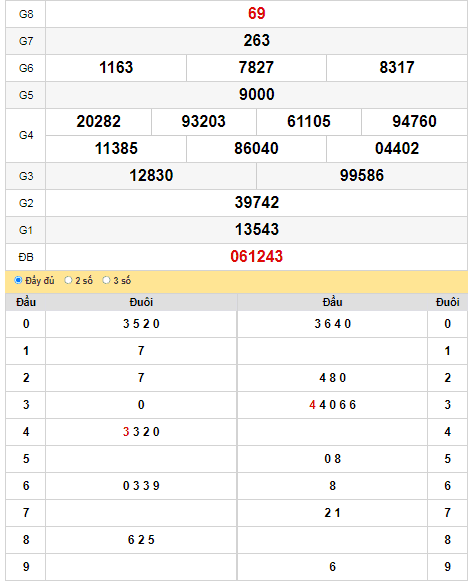Image resolution: width=473 pixels, height=584 pixels.
Task: Click the G4 number 86040
Action: coord(256,149)
